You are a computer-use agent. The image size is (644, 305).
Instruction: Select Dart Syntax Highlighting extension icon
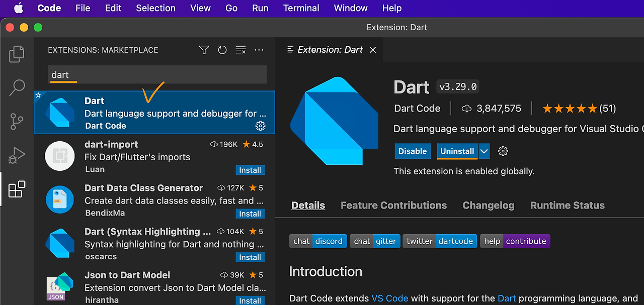coord(60,243)
